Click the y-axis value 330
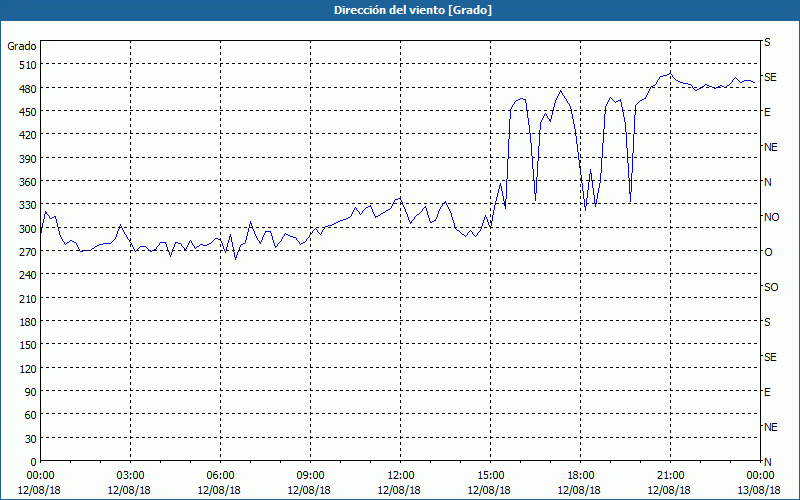This screenshot has width=800, height=500. tap(29, 205)
